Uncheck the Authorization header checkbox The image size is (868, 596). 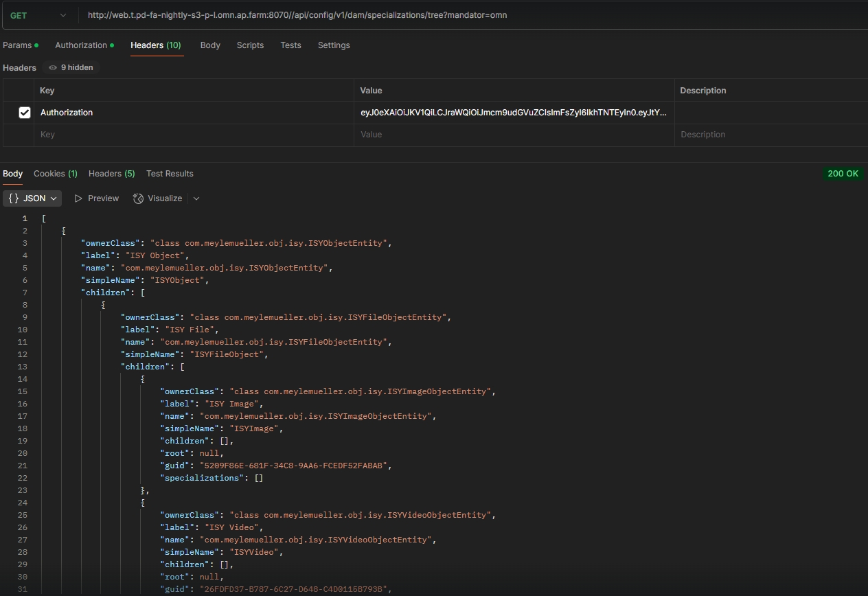(25, 113)
